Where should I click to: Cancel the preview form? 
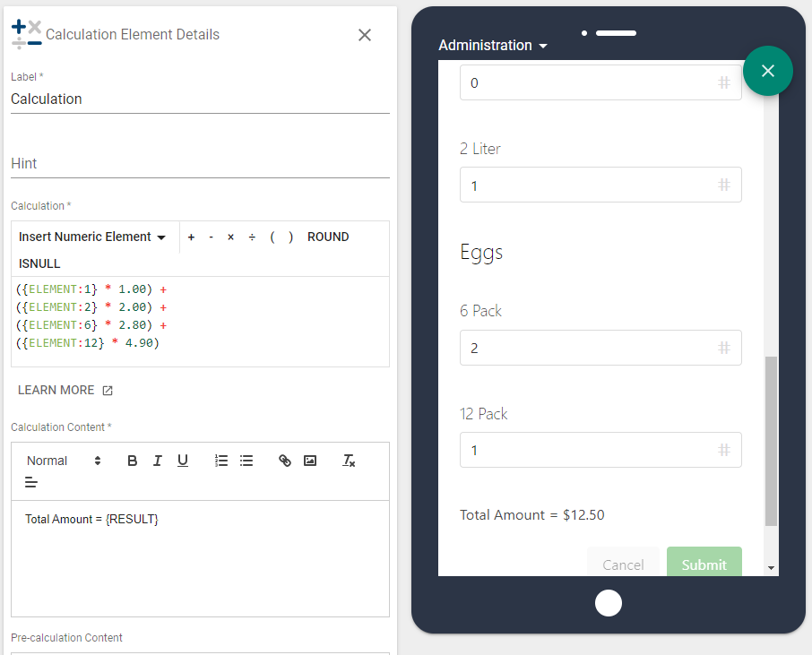pyautogui.click(x=623, y=563)
